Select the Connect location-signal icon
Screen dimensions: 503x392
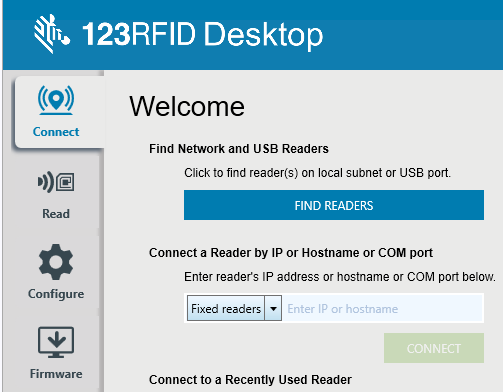click(x=56, y=100)
